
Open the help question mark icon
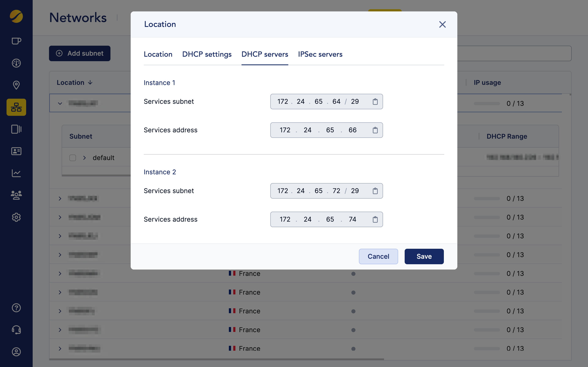click(x=16, y=308)
